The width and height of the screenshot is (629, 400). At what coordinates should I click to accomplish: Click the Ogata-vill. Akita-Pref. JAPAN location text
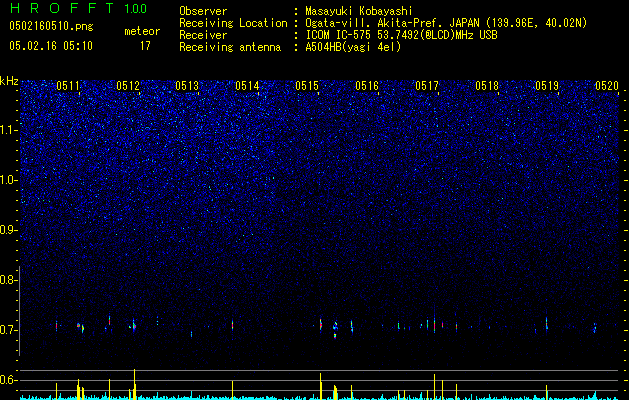(446, 23)
